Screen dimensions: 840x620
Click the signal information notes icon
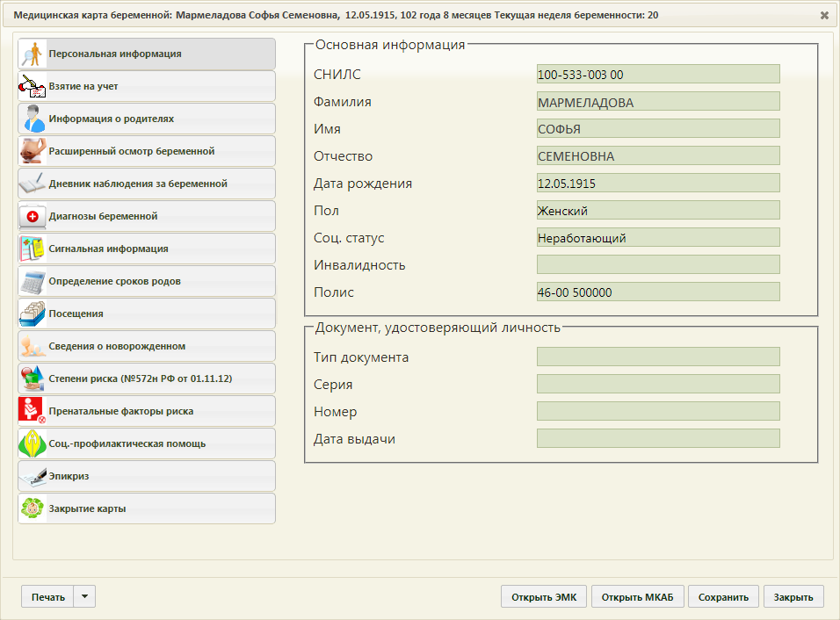[x=33, y=249]
